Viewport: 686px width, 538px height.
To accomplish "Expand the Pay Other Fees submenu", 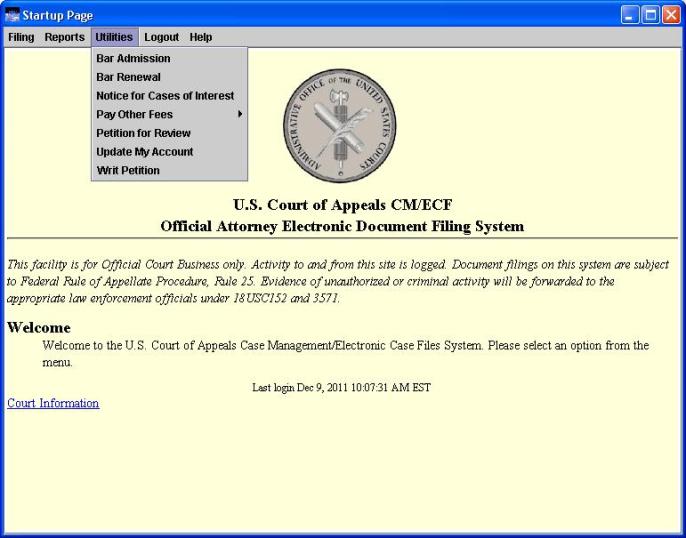I will coord(169,115).
